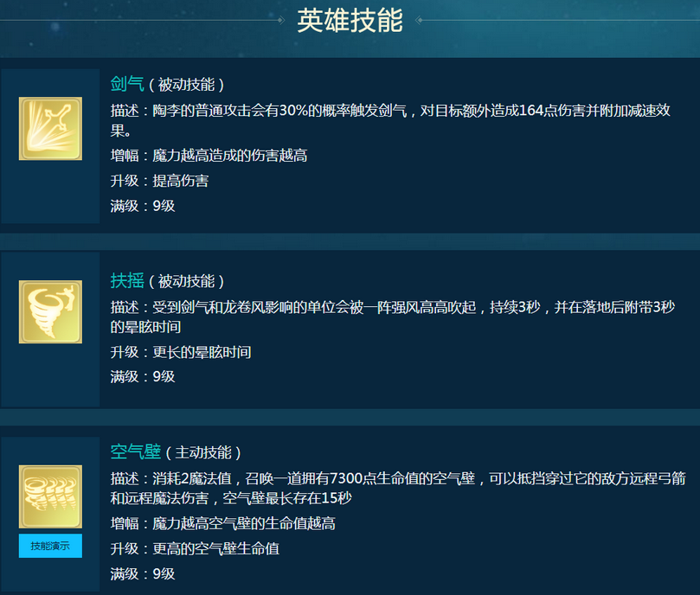
Task: Select the 剑气 skill name
Action: pyautogui.click(x=127, y=84)
